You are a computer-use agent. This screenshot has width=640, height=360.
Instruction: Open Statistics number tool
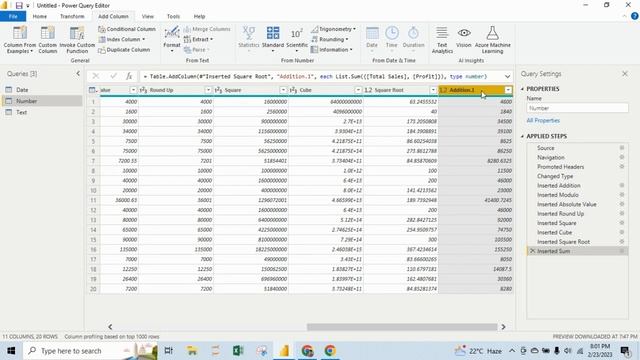pos(249,38)
